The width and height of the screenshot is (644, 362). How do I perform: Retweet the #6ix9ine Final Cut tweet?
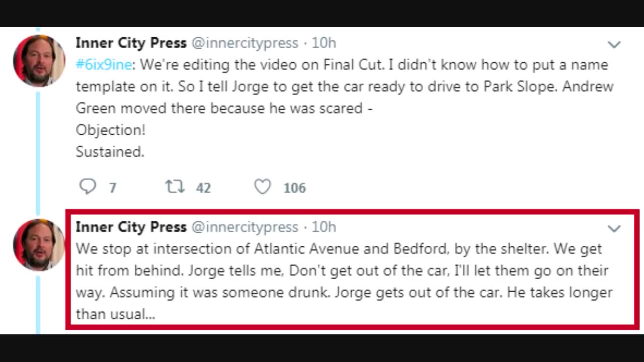(175, 187)
